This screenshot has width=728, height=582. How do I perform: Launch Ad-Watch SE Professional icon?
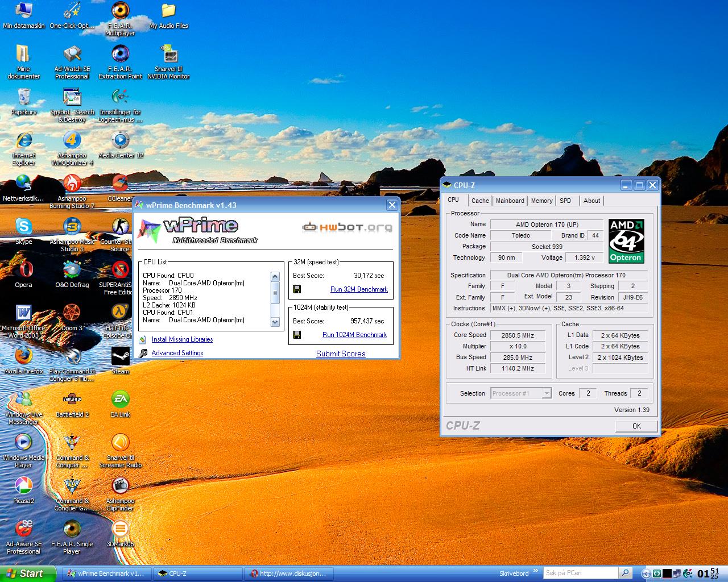pyautogui.click(x=72, y=54)
